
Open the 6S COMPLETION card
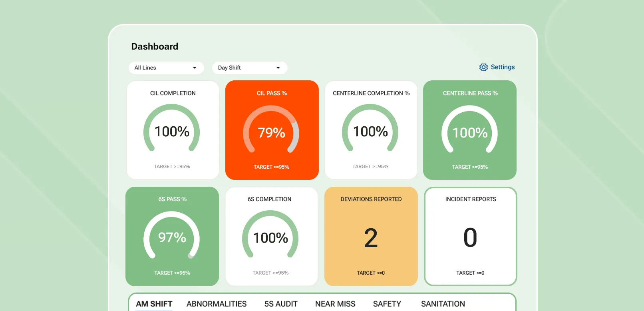pos(272,236)
